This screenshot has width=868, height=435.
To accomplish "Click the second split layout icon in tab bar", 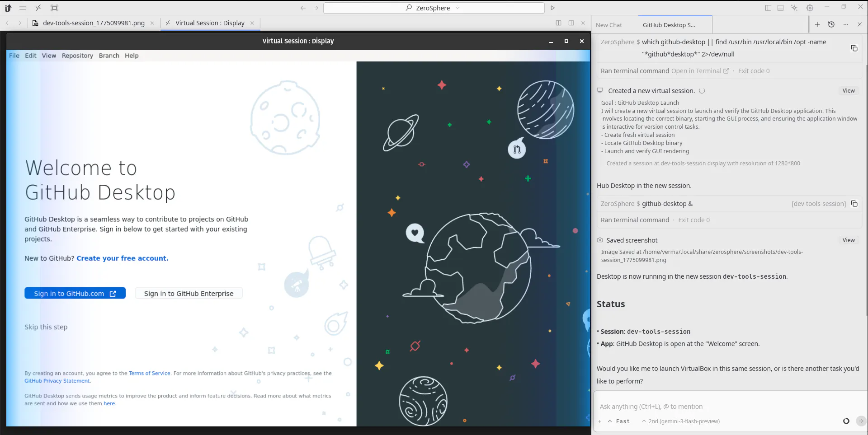I will point(571,23).
